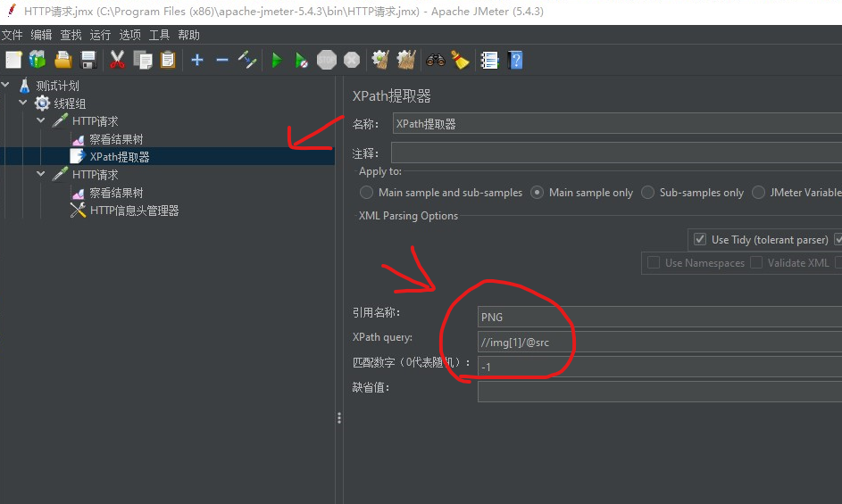Toggle Validate XML checkbox
The image size is (842, 504).
(x=756, y=262)
